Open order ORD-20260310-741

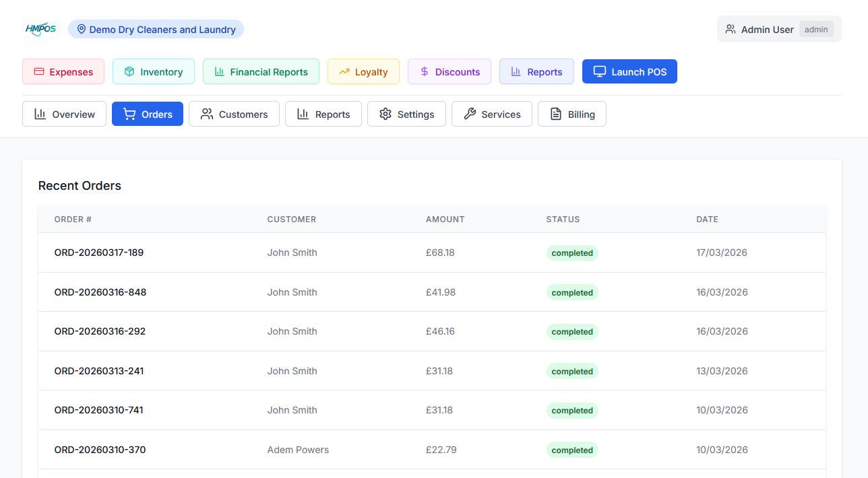coord(99,410)
